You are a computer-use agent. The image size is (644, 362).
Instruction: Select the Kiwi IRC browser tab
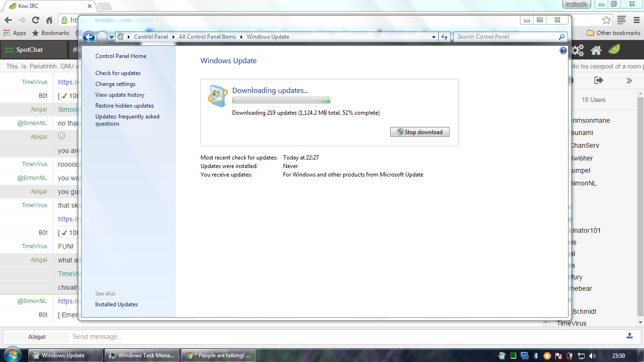(49, 6)
